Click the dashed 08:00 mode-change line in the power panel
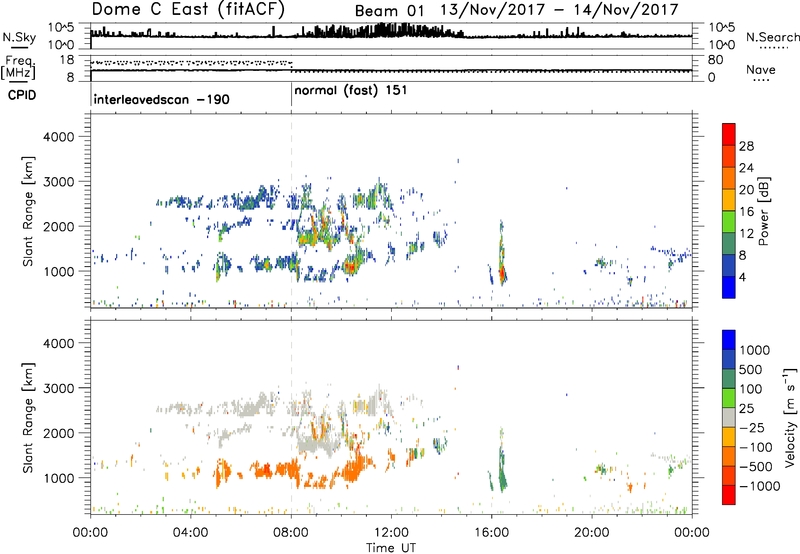Screen dimensions: 800x554 click(291, 211)
